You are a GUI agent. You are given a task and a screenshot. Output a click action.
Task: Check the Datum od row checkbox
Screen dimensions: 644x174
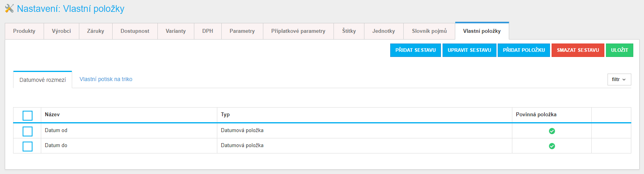(27, 131)
